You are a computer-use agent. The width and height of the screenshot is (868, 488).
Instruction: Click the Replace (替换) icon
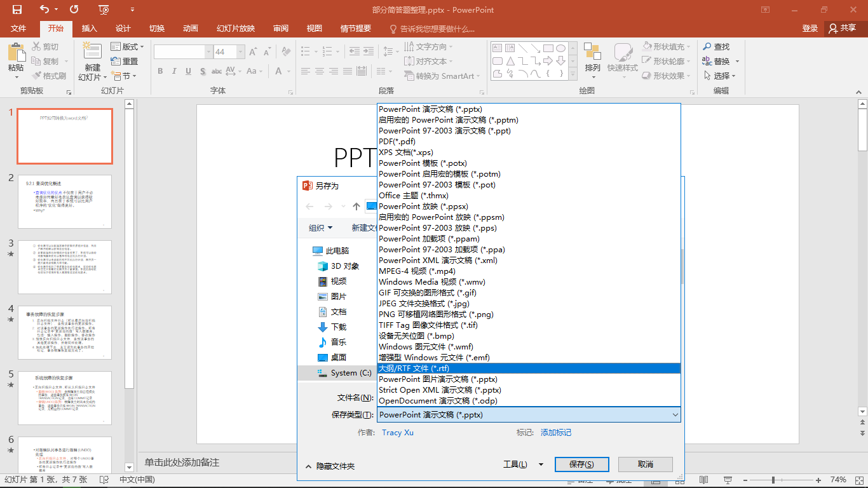click(x=707, y=61)
